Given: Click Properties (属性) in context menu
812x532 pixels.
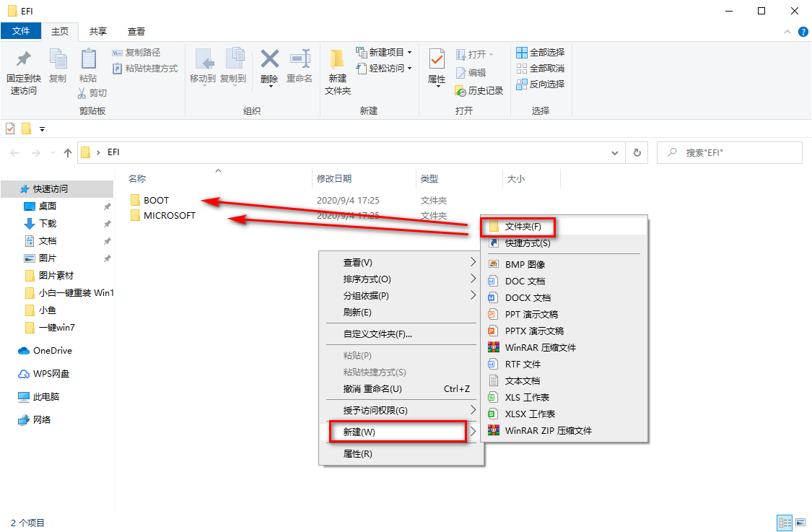Looking at the screenshot, I should point(401,454).
